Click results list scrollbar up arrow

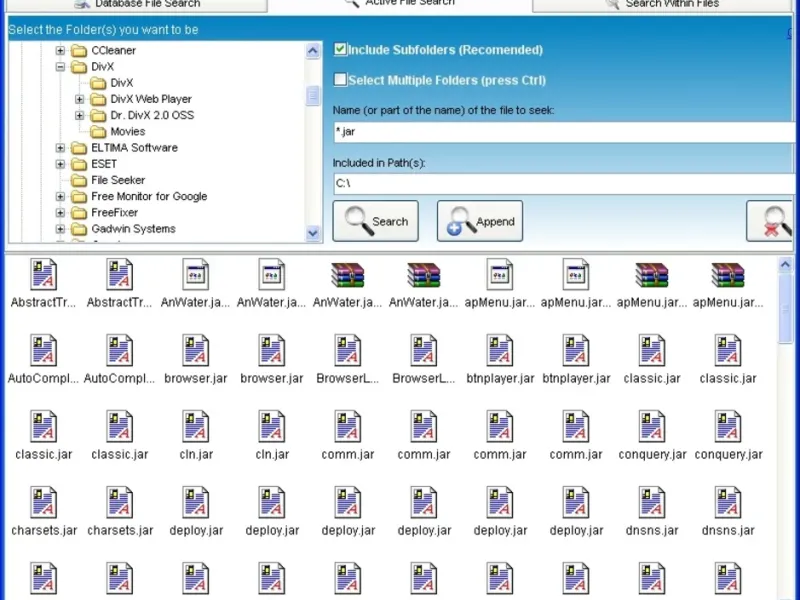[785, 264]
